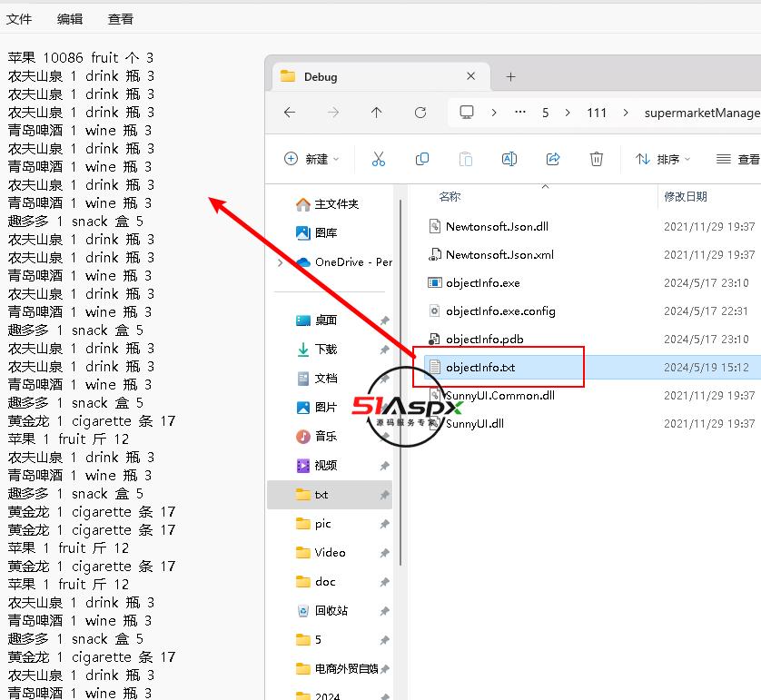Viewport: 761px width, 700px height.
Task: Select the objectInfo.txt file
Action: point(480,367)
